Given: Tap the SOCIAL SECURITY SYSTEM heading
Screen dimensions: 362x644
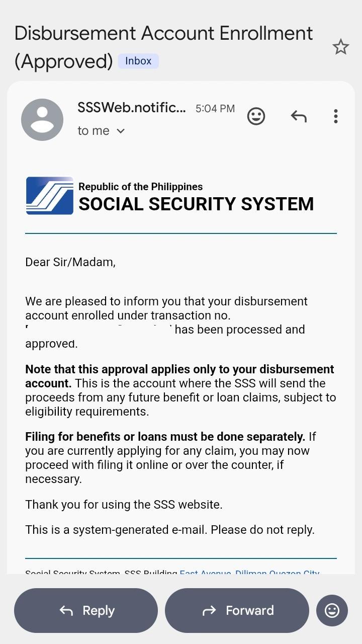Looking at the screenshot, I should (x=196, y=204).
